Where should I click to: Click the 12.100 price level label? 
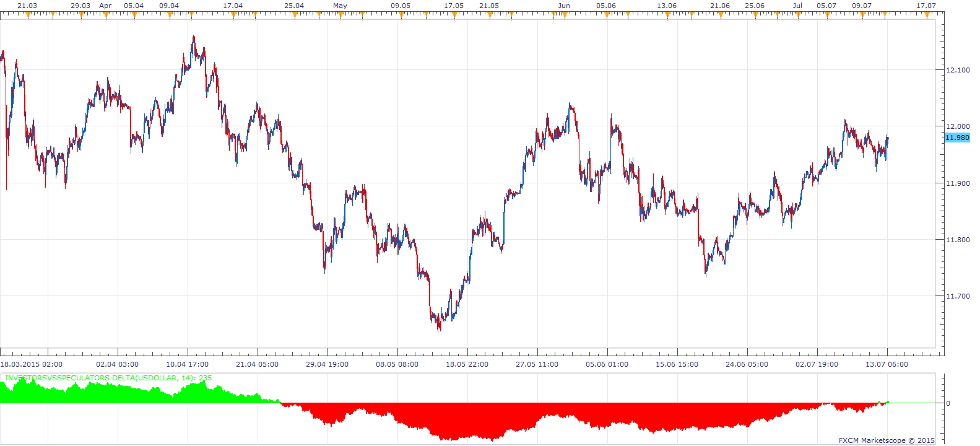coord(958,70)
